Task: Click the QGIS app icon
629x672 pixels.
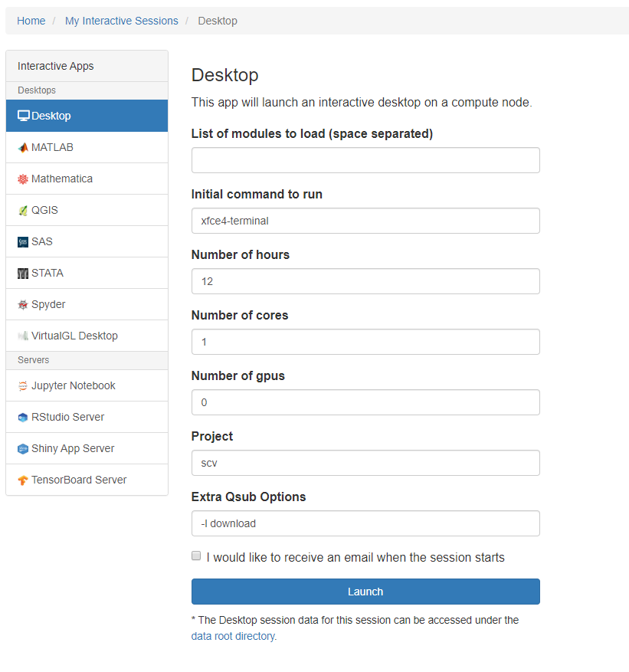Action: pos(23,211)
